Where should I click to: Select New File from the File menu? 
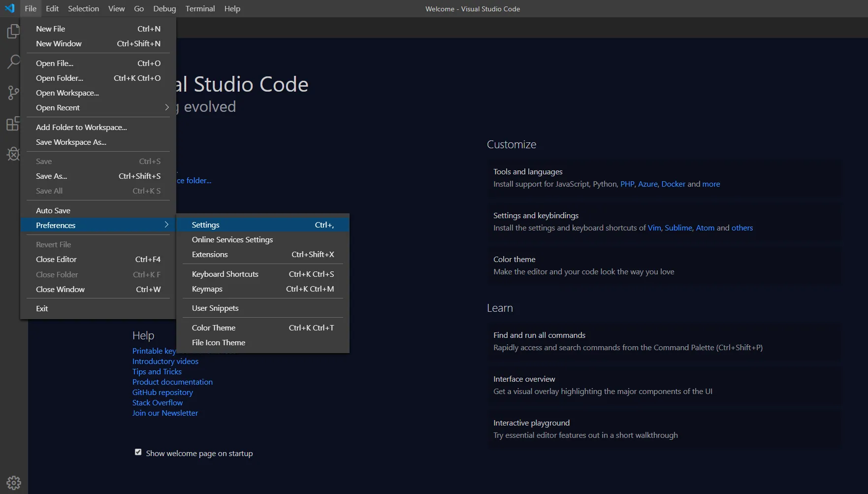(50, 29)
